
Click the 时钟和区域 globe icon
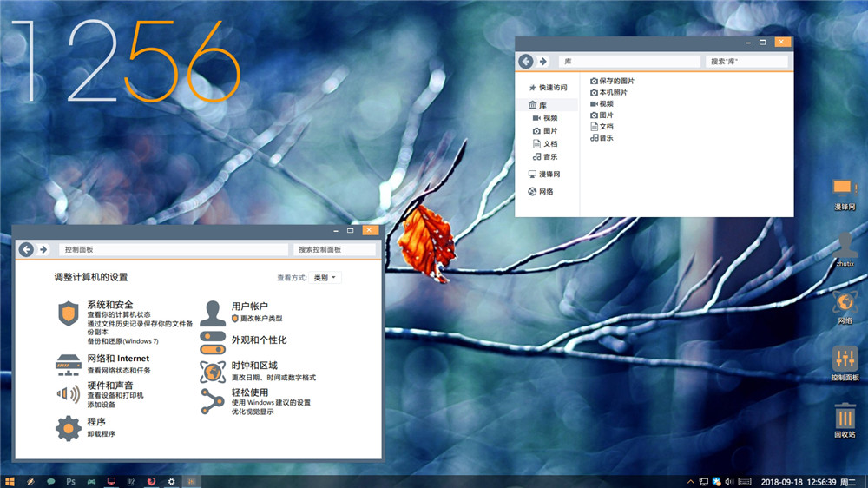[x=214, y=372]
